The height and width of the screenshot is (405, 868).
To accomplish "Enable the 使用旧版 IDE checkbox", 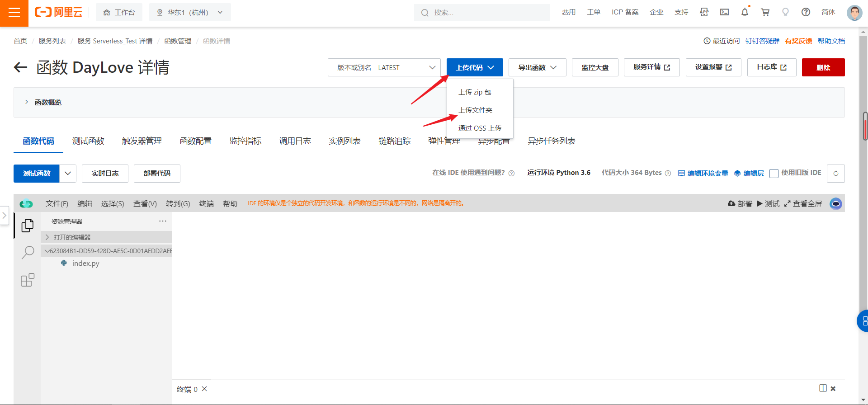I will [x=774, y=174].
